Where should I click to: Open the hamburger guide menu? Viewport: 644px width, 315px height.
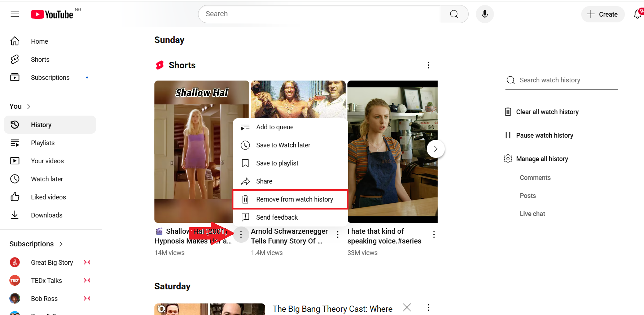[15, 14]
